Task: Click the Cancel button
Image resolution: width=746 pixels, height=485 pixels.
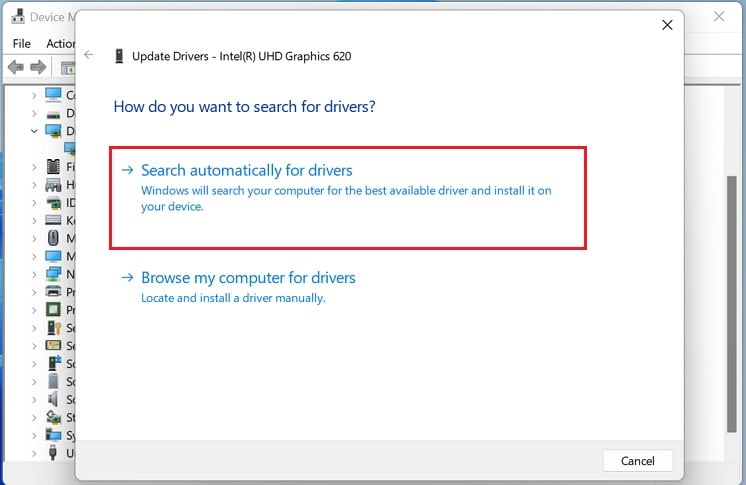Action: click(637, 461)
